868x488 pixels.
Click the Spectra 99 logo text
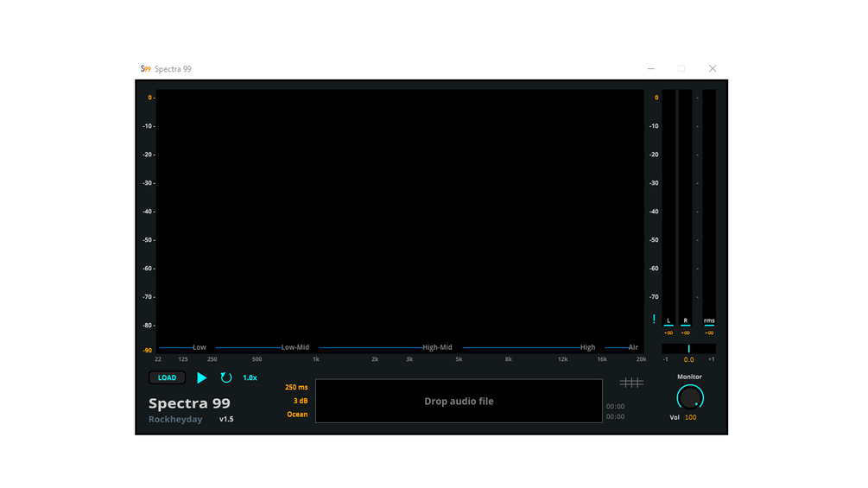point(189,403)
